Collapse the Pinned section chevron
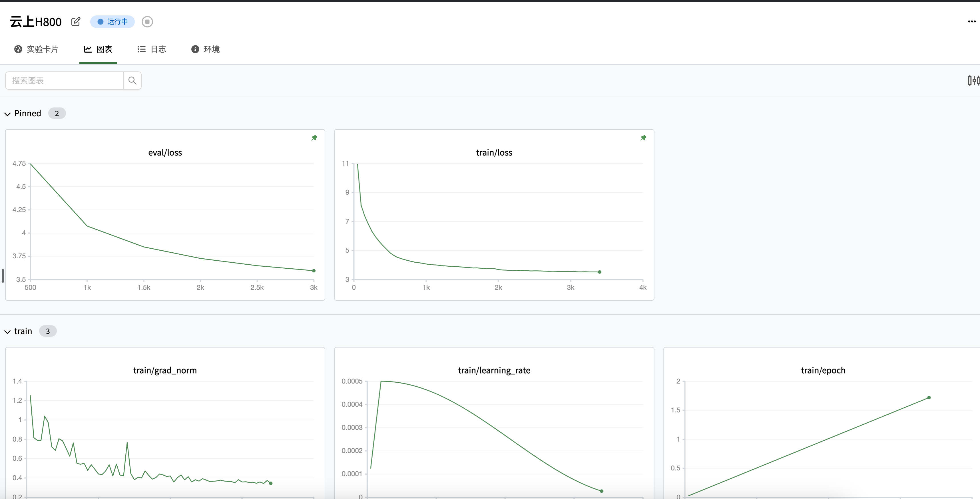Viewport: 980px width, 499px height. 7,114
